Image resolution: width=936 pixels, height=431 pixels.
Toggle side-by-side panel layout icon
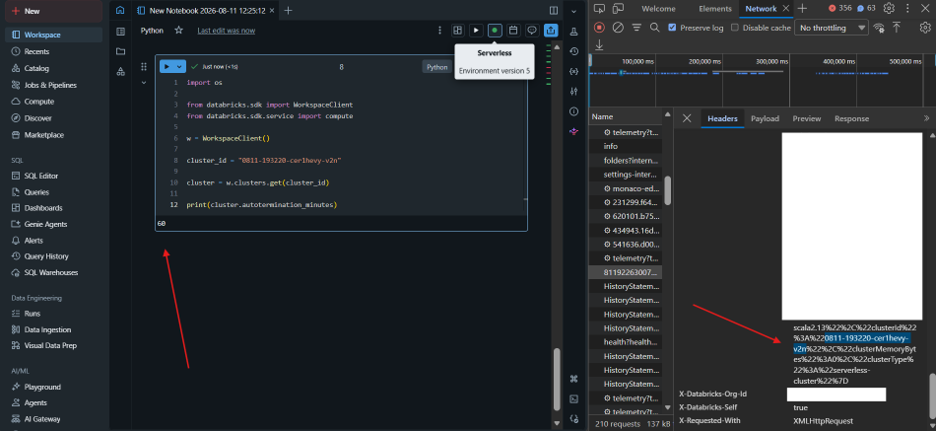coord(553,10)
